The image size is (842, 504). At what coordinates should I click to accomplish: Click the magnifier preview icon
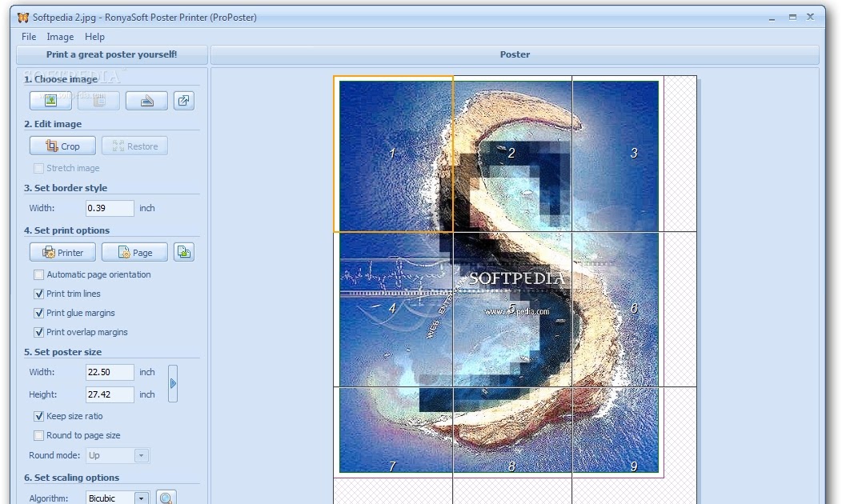pyautogui.click(x=166, y=498)
